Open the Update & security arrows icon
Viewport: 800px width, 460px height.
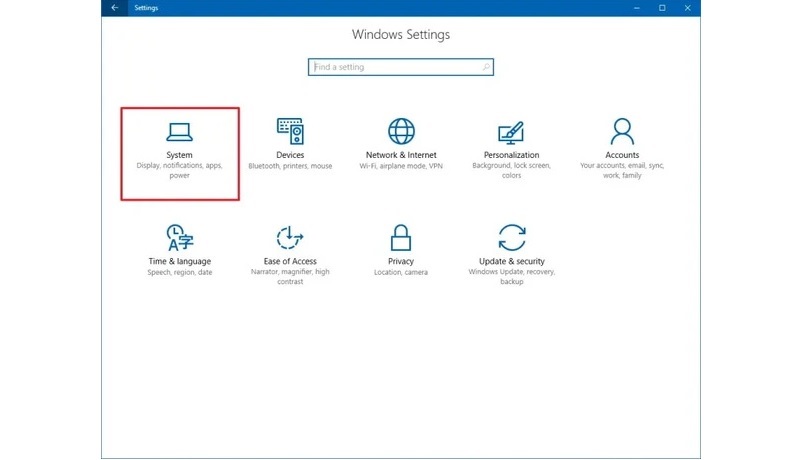pos(511,238)
